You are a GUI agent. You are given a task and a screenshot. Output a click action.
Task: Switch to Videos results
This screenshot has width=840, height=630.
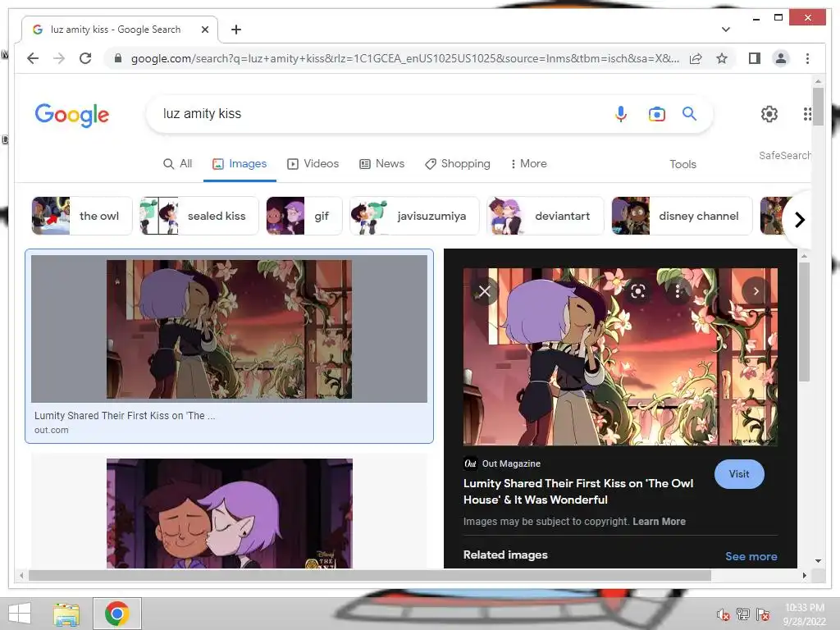[313, 163]
